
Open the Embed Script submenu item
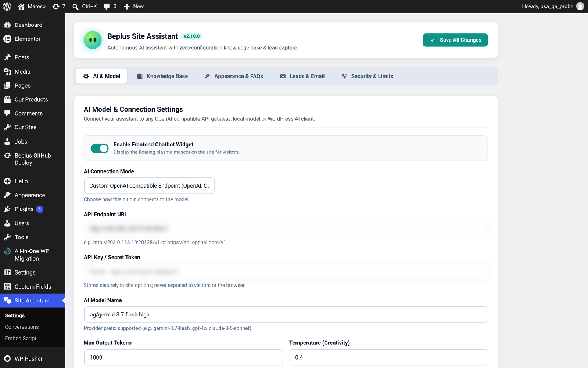click(x=21, y=339)
